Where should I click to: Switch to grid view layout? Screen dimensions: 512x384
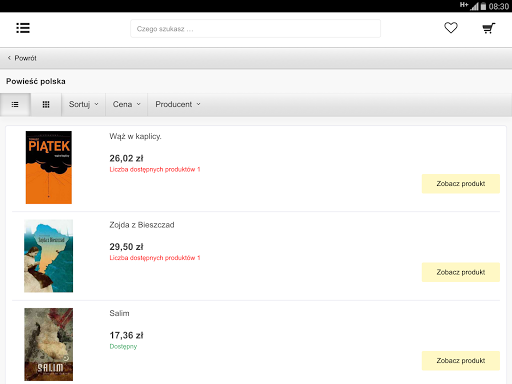tap(46, 105)
